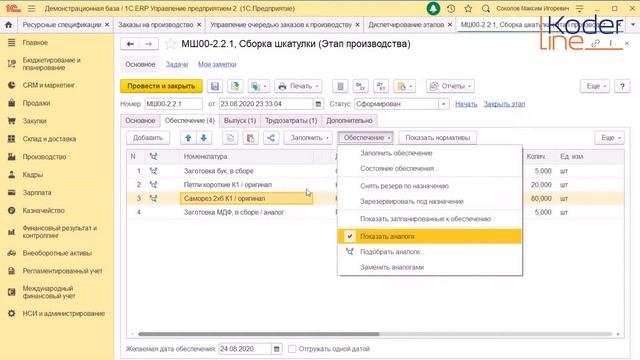Screen dimensions: 640x360
Task: Open the history clock icon
Action: pos(451,8)
